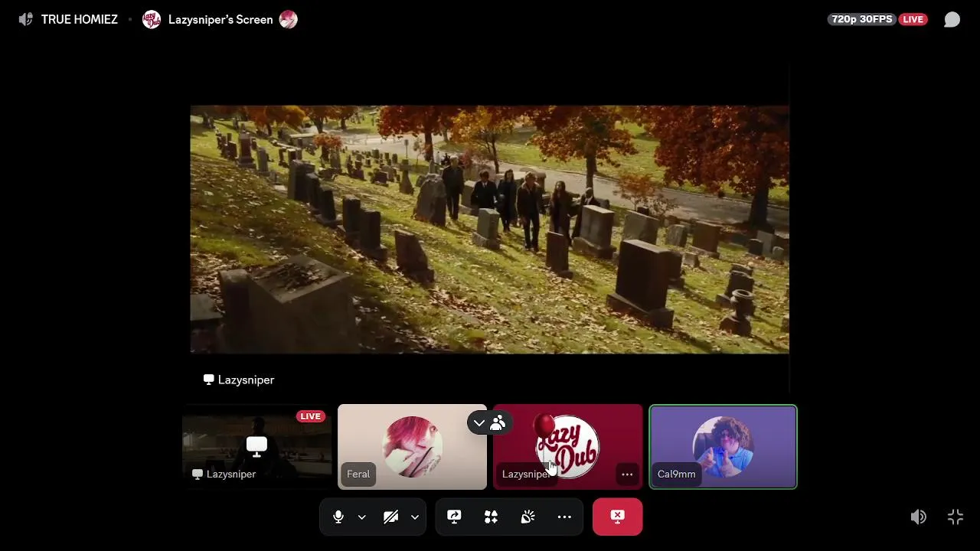Select the Cal9mm participant tile

[723, 447]
